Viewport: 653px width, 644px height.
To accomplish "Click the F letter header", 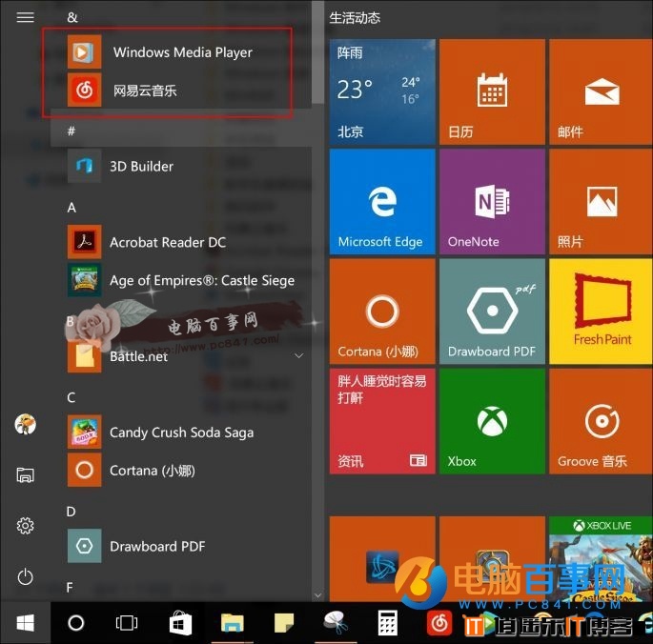I will click(70, 587).
